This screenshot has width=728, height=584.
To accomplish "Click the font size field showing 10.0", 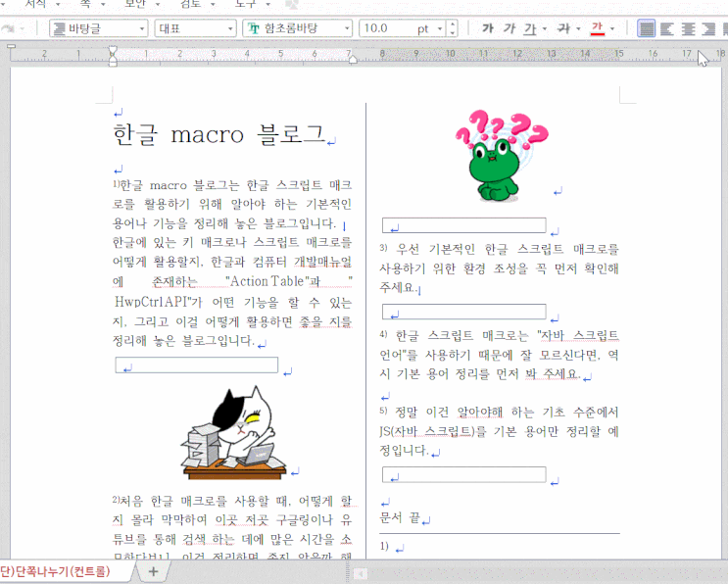I will [388, 28].
